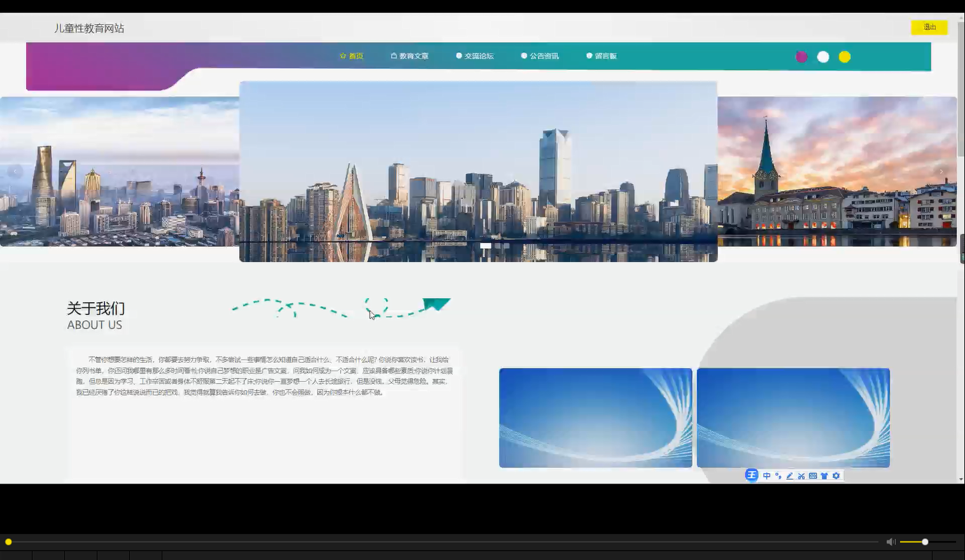The width and height of the screenshot is (965, 560).
Task: Click the yellow 退出 logout button
Action: [x=929, y=27]
